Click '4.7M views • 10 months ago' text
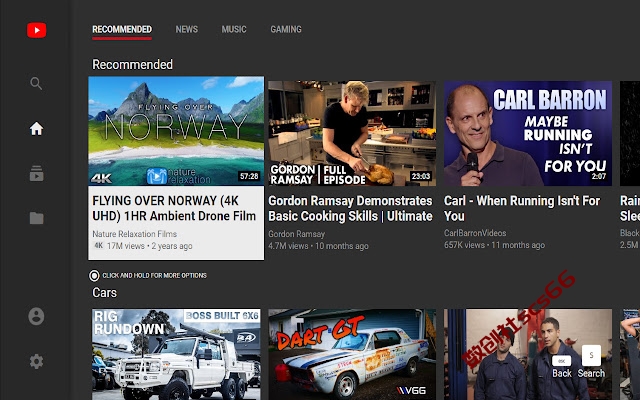The width and height of the screenshot is (640, 400). pyautogui.click(x=318, y=246)
